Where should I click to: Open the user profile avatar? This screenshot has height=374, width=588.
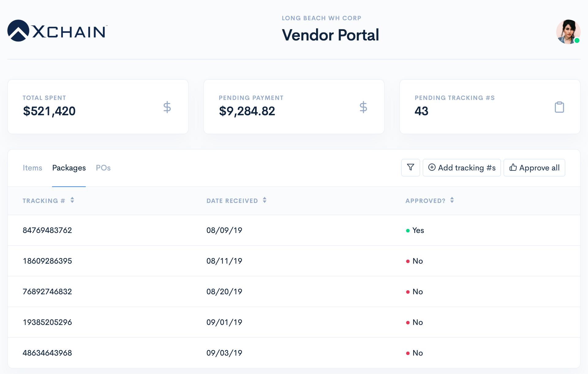568,32
